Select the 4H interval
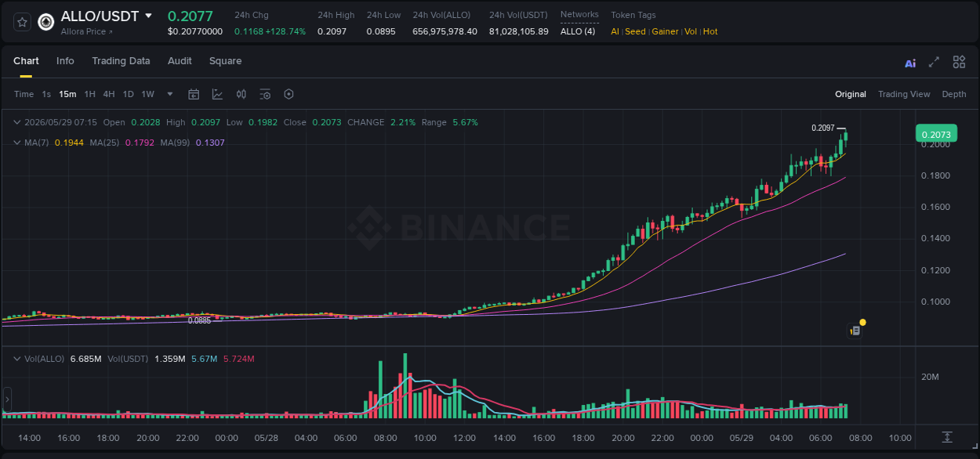Image resolution: width=980 pixels, height=459 pixels. 109,94
